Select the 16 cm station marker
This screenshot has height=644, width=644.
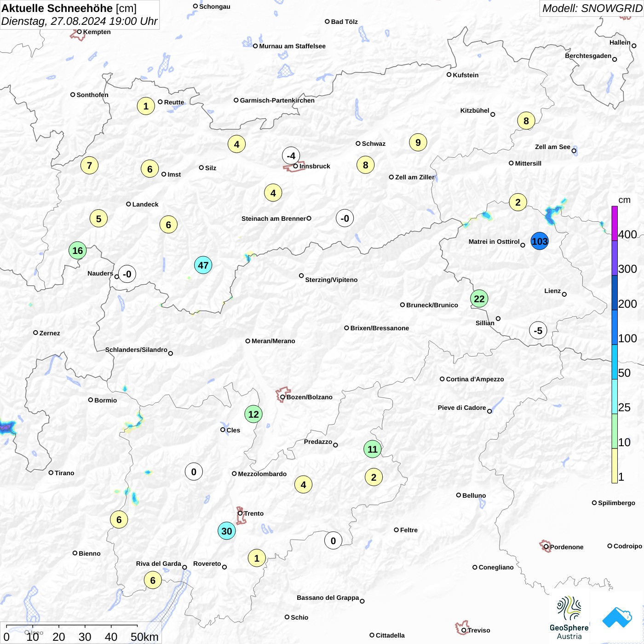pos(78,250)
